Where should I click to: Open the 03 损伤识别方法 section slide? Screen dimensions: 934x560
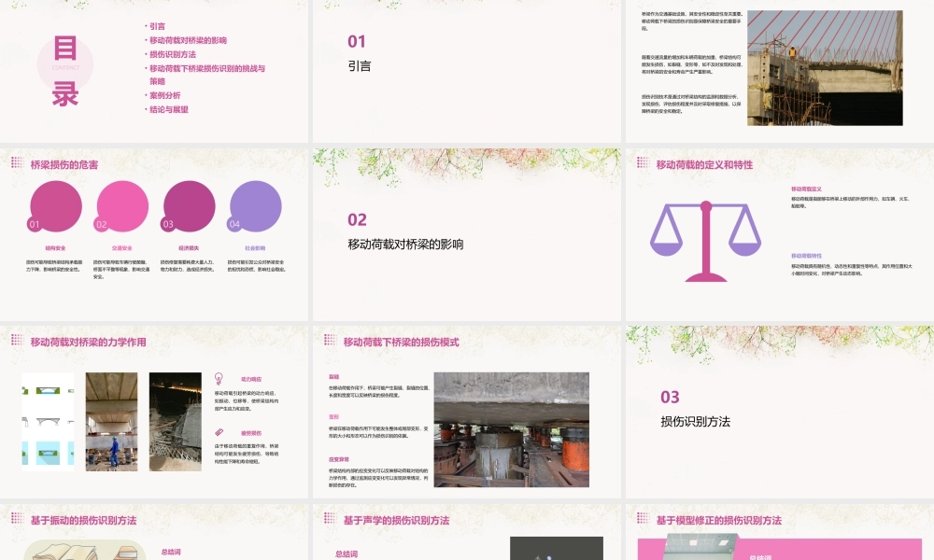point(780,412)
